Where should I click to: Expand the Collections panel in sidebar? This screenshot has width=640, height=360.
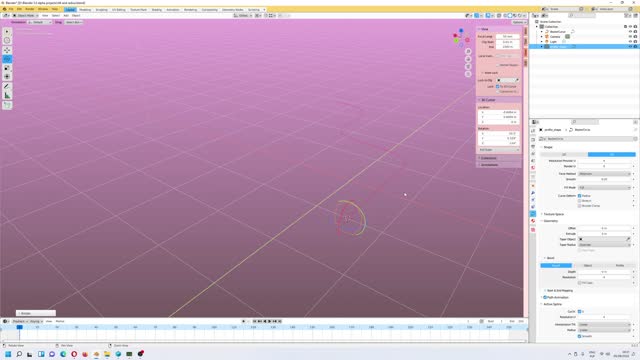click(488, 158)
